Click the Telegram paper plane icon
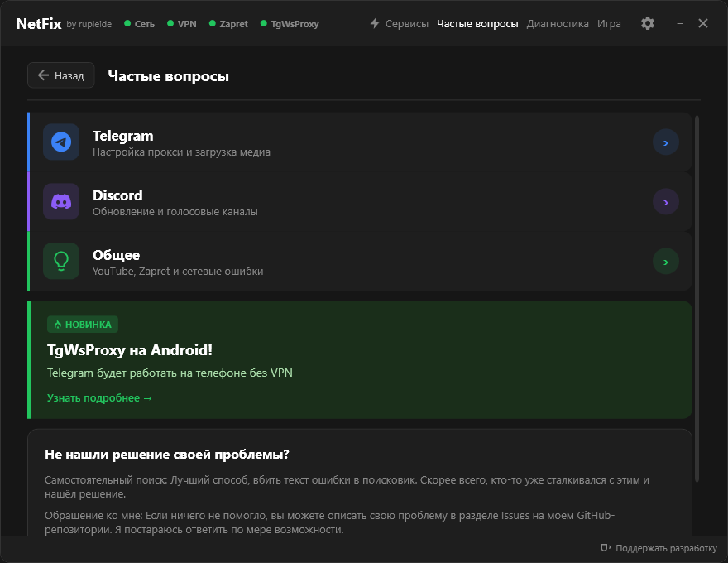 coord(61,142)
